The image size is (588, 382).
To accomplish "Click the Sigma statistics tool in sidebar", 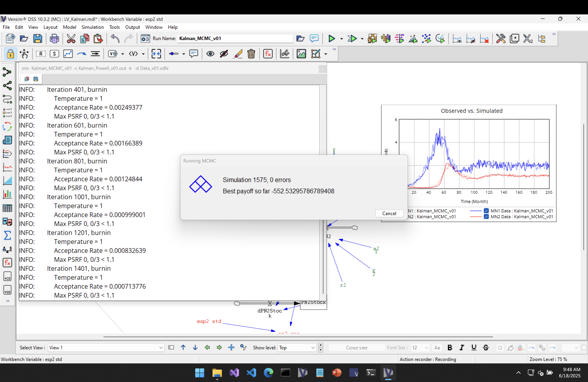I will tap(7, 235).
